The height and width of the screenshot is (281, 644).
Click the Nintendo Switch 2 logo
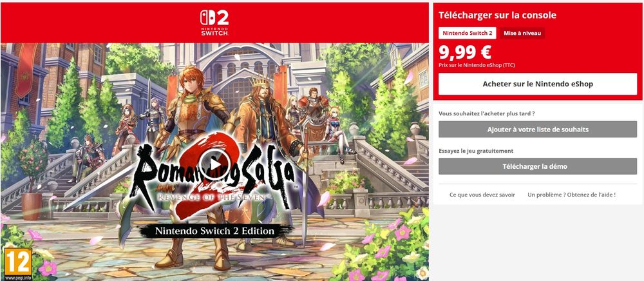[214, 23]
